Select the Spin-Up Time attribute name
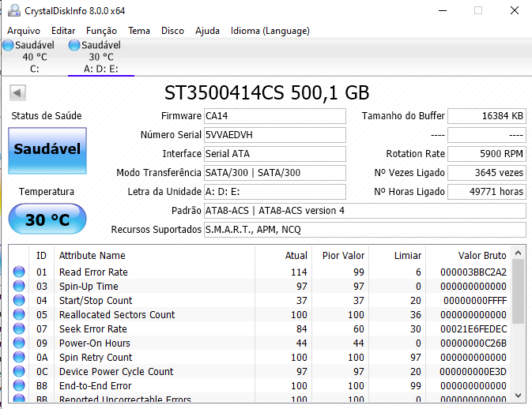 click(x=89, y=287)
